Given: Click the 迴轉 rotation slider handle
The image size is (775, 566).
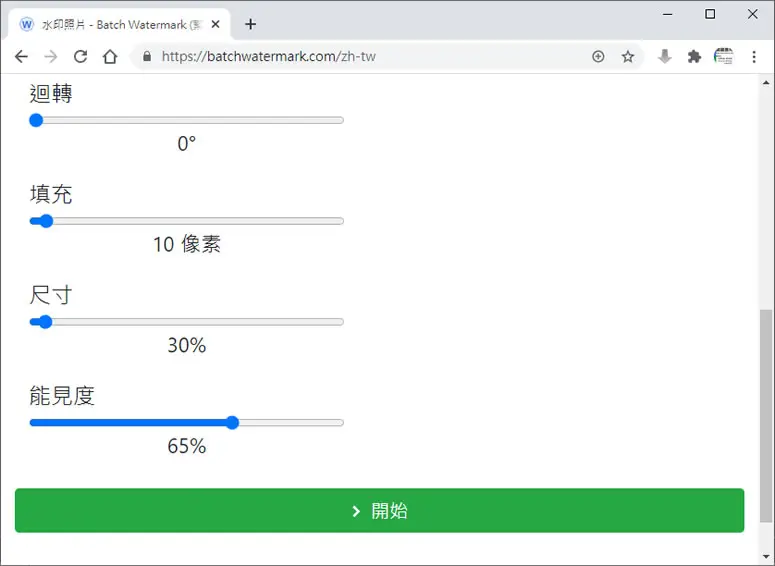Looking at the screenshot, I should click(x=36, y=120).
